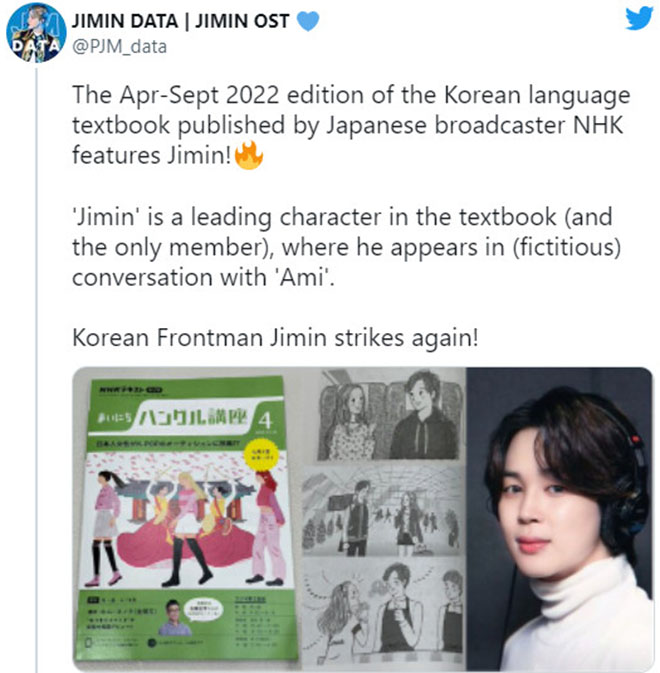Click the fire emoji after 'features Jimin!'
This screenshot has height=673, width=660.
tap(249, 155)
